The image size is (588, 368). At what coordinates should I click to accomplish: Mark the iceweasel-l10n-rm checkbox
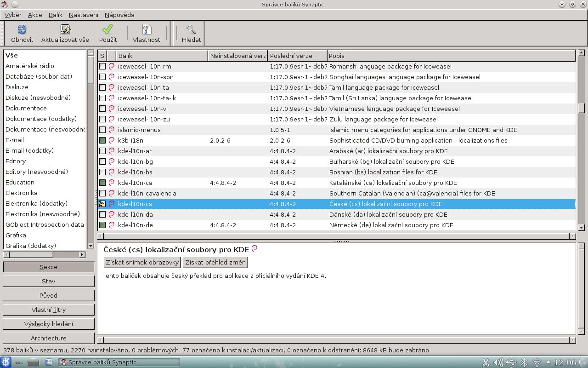[x=102, y=66]
